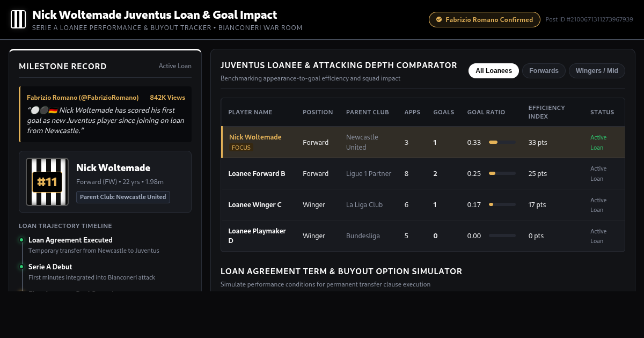Image resolution: width=644 pixels, height=338 pixels.
Task: Click the tweet quote about Woltemade's first goal
Action: coord(106,120)
